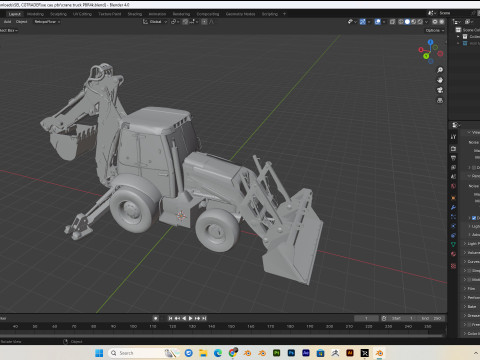Click the current frame number field
The height and width of the screenshot is (360, 480).
pyautogui.click(x=366, y=318)
